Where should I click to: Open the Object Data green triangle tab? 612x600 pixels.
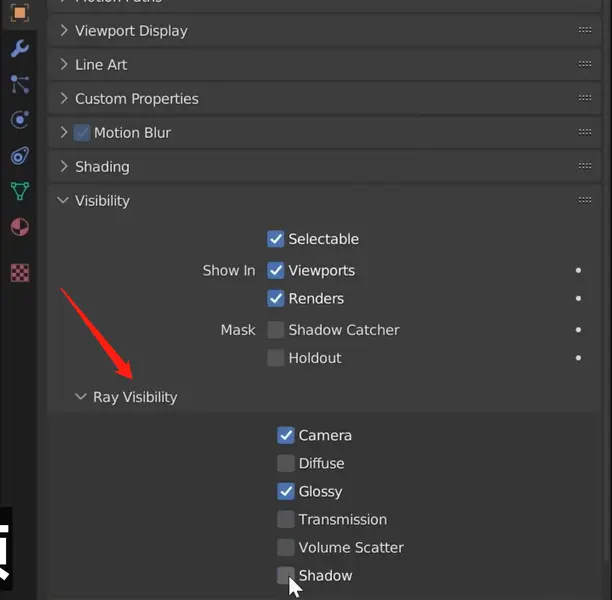(x=20, y=191)
